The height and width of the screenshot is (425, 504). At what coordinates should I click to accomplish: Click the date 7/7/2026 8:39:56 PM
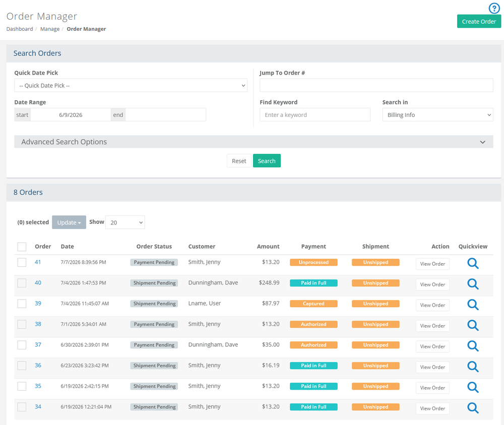coord(83,262)
